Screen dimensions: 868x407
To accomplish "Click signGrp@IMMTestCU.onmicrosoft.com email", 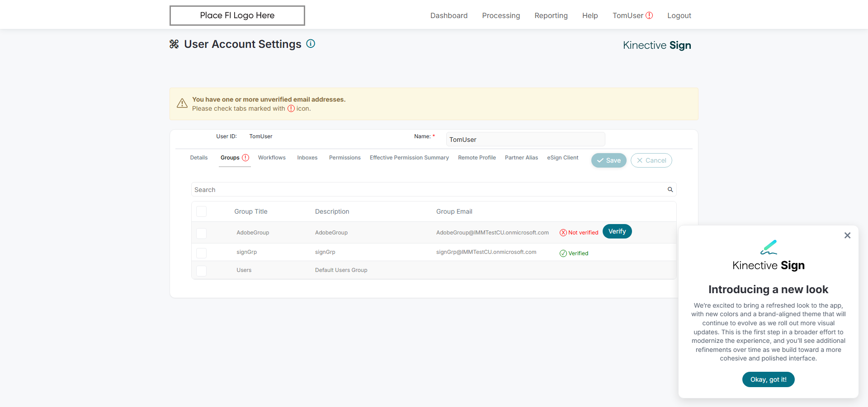I will click(x=486, y=252).
